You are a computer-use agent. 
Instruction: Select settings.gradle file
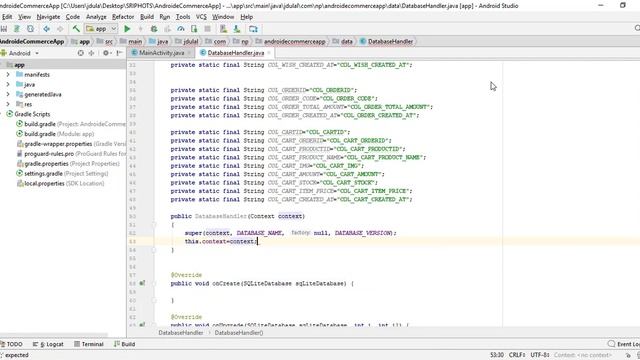click(x=62, y=173)
